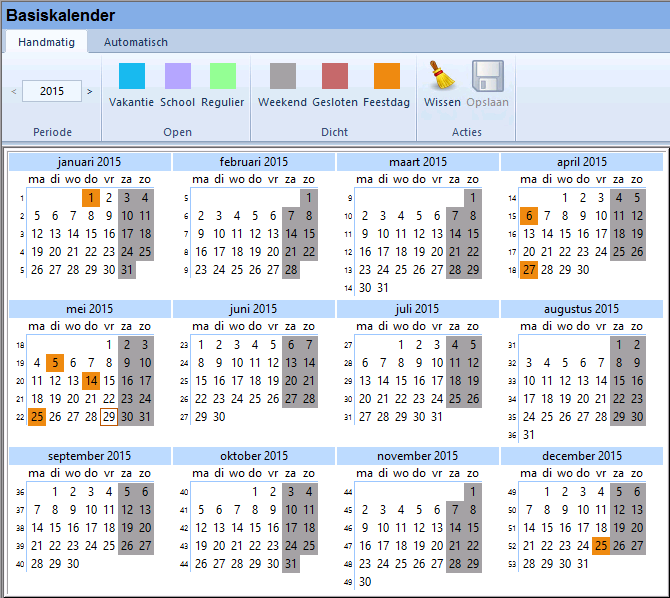Switch to the Automatisch tab
670x598 pixels.
[136, 42]
